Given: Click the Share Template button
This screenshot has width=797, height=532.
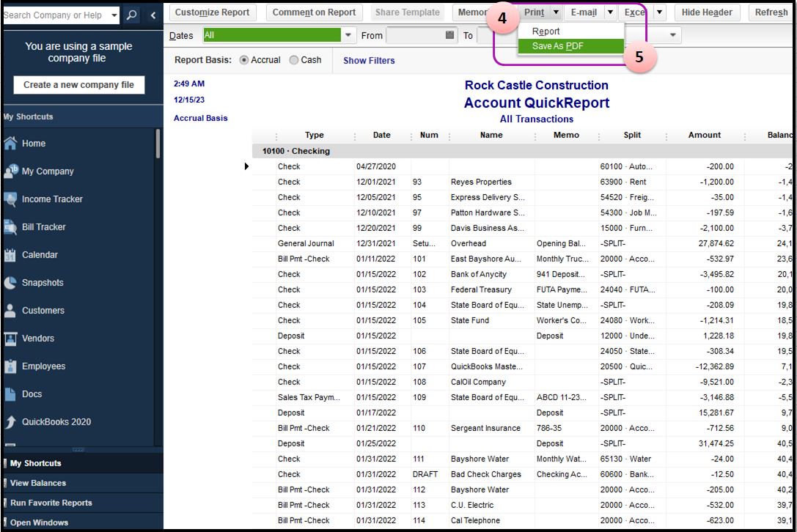Looking at the screenshot, I should coord(407,12).
